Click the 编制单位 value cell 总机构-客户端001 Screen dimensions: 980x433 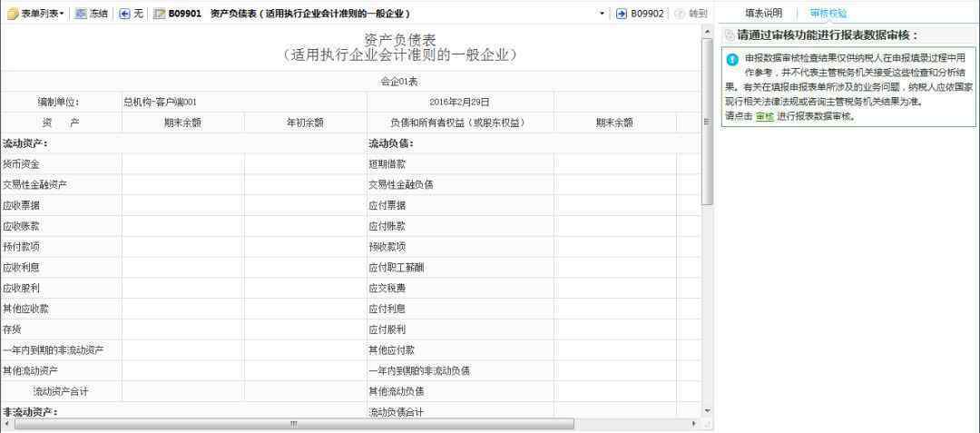click(x=182, y=102)
